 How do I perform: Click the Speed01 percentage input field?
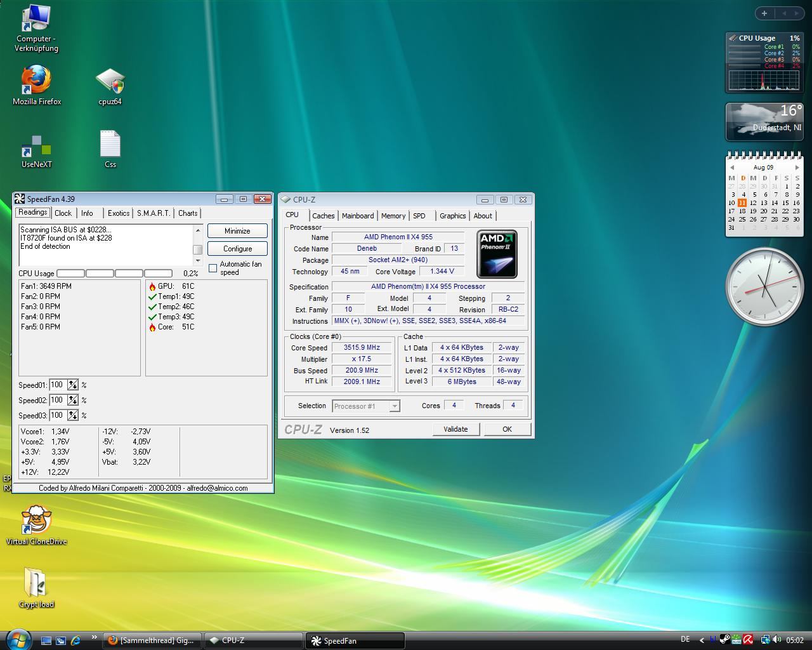(x=58, y=385)
